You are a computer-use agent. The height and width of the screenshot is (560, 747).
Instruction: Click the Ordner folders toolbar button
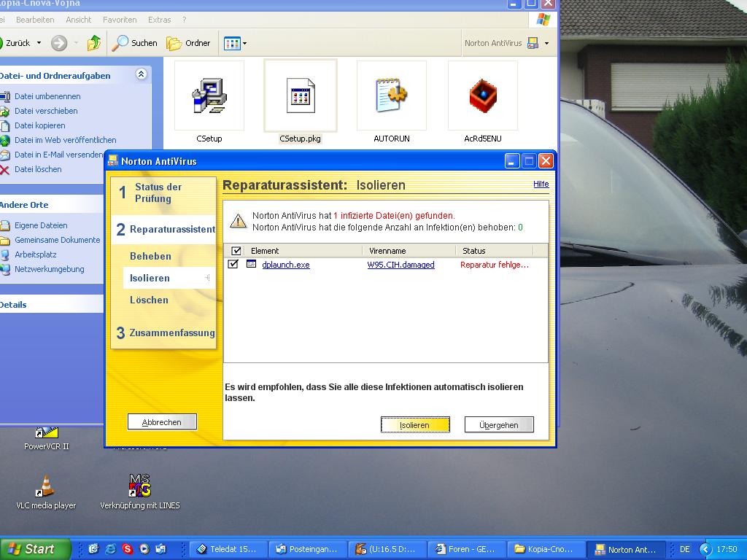pos(188,43)
